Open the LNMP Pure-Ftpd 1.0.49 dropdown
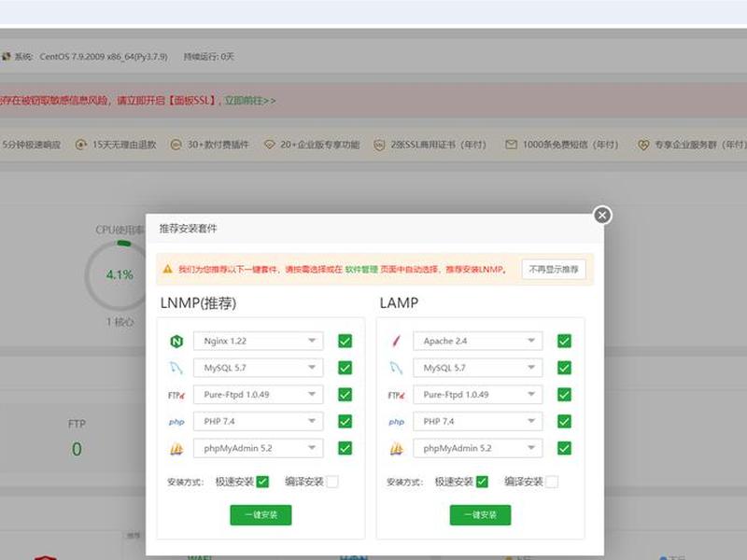 [x=259, y=395]
